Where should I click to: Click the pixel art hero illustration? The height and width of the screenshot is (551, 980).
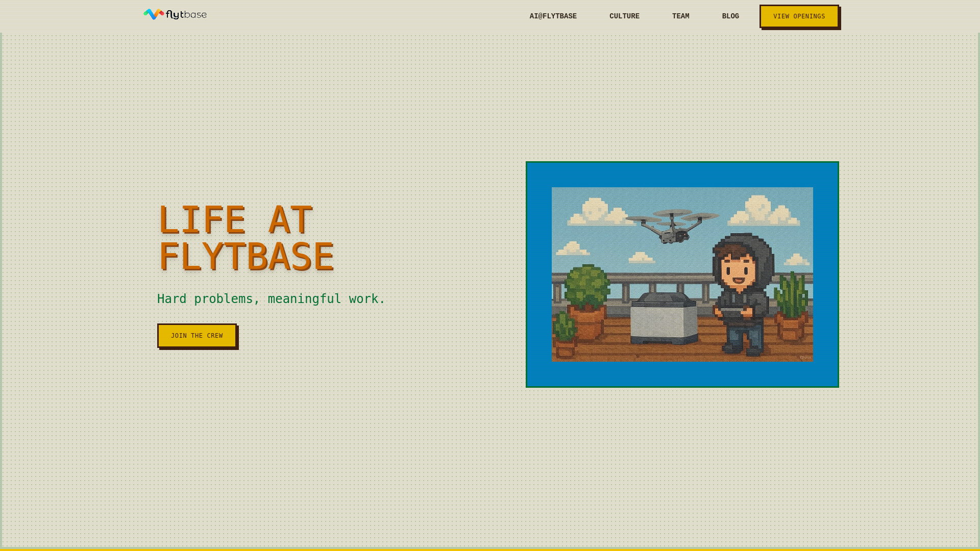point(682,275)
